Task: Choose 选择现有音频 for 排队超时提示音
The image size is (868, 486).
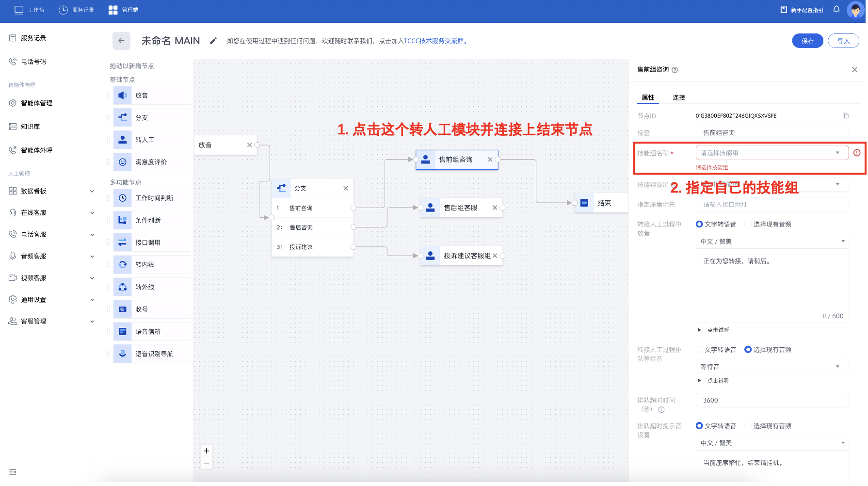Action: 748,426
